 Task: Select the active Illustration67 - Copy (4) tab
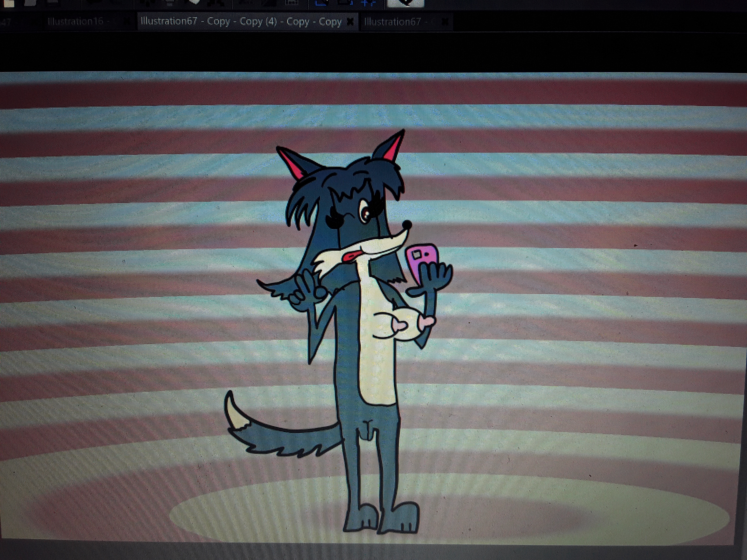(241, 22)
